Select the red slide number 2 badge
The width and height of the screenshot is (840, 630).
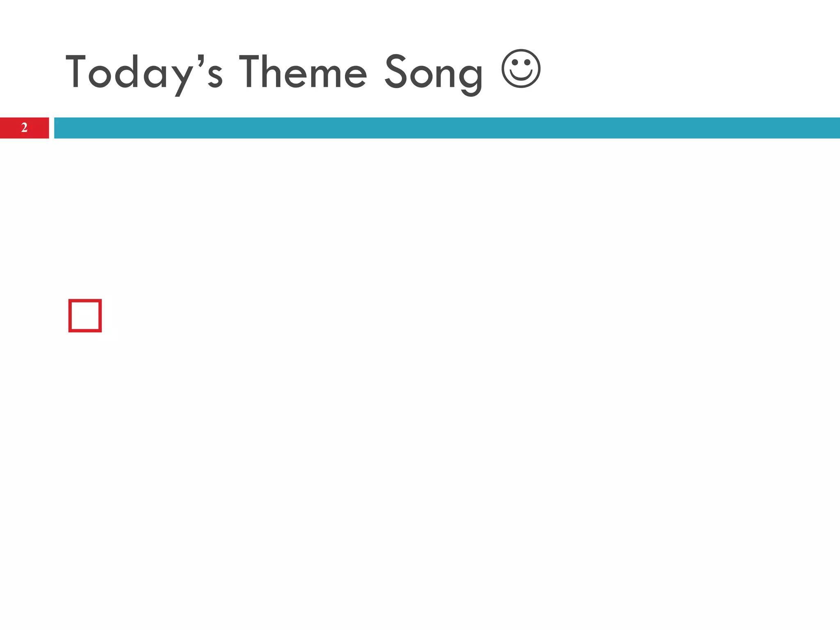click(x=24, y=128)
